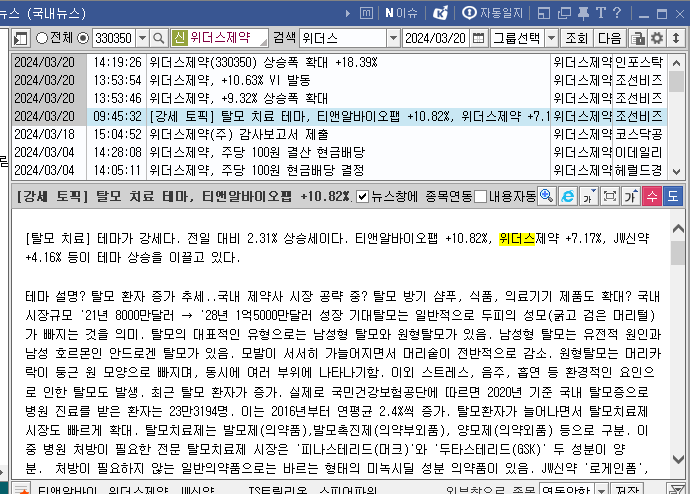Click the article scrollbar thumb
Screen dimensions: 690x494
(x=678, y=253)
